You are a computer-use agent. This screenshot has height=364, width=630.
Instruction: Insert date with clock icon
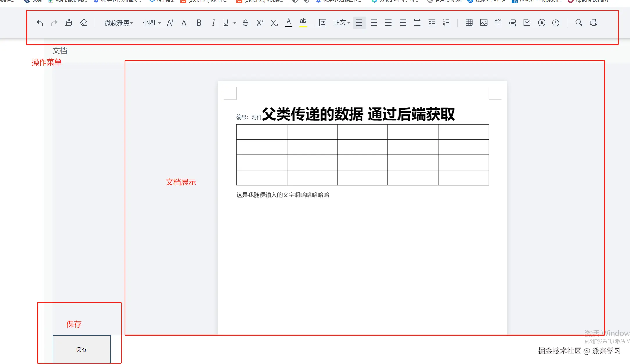(x=555, y=23)
